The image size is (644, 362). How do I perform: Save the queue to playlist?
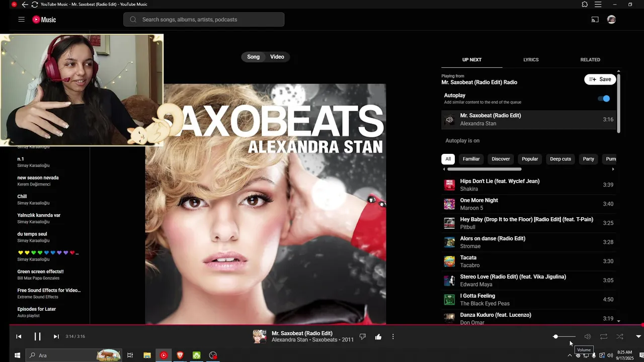(600, 79)
